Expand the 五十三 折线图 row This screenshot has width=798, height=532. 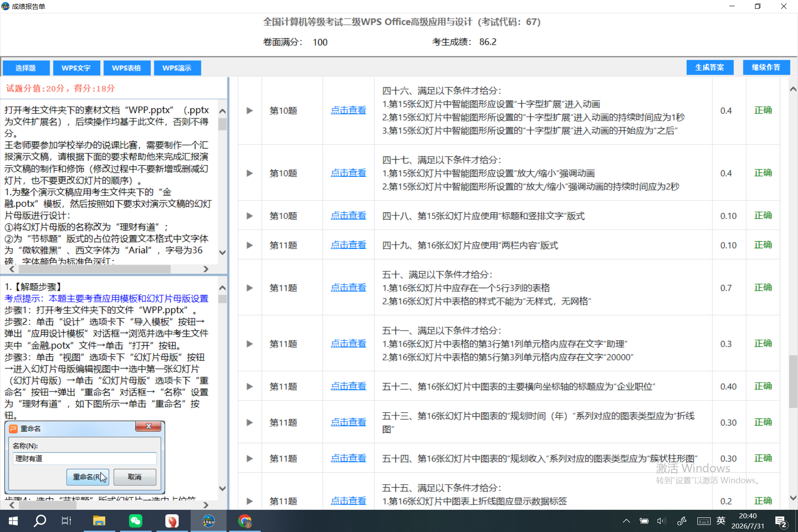[250, 422]
